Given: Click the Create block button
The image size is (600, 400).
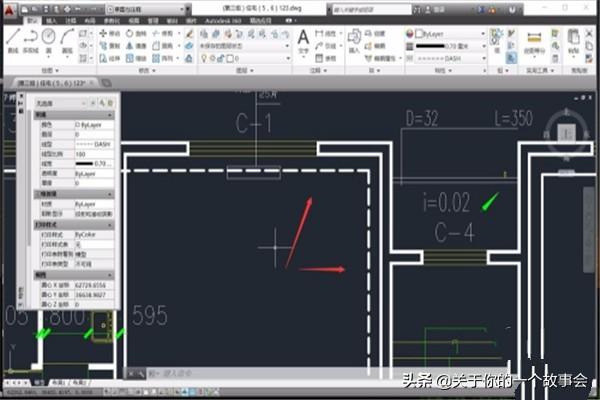Looking at the screenshot, I should coord(375,34).
